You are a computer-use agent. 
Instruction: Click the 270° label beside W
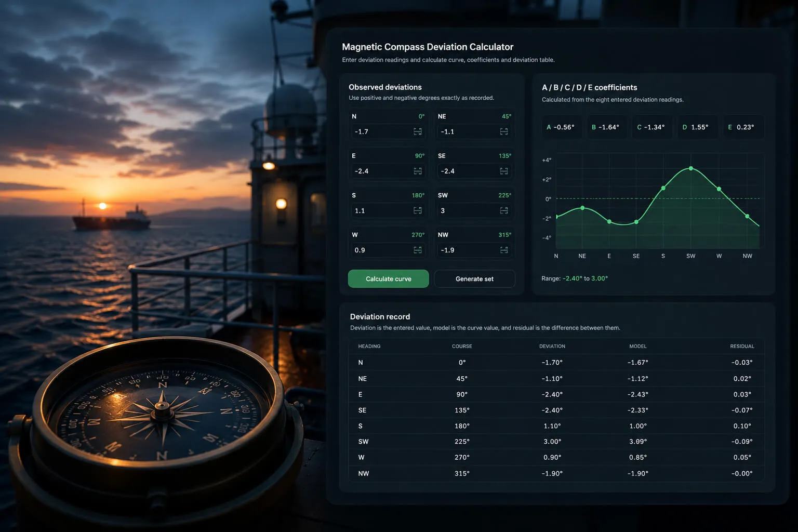pos(418,235)
